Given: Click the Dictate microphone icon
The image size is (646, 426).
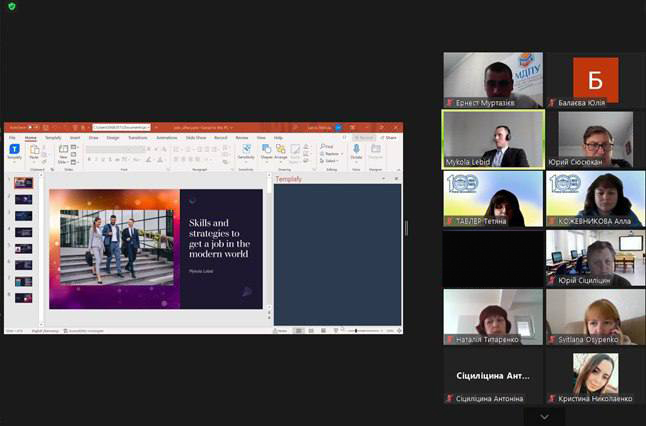Looking at the screenshot, I should coord(356,151).
